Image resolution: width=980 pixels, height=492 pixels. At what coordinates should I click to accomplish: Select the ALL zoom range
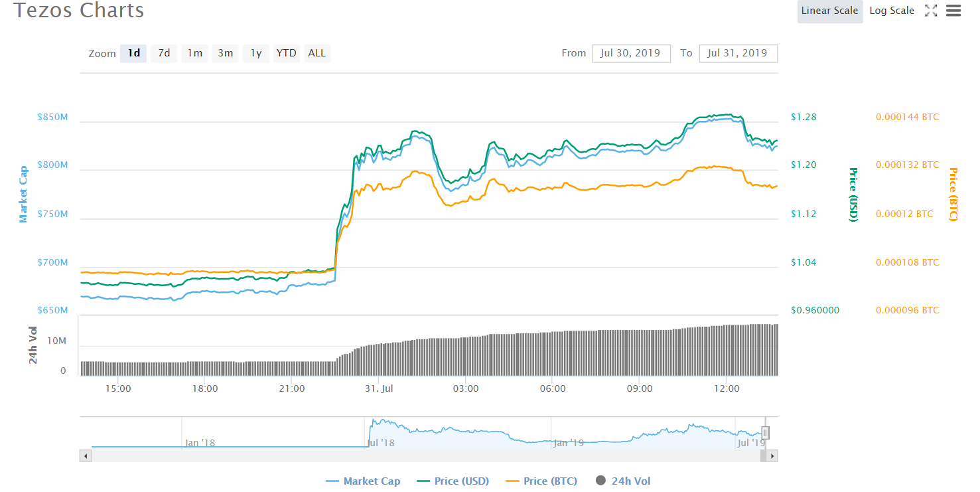[317, 53]
